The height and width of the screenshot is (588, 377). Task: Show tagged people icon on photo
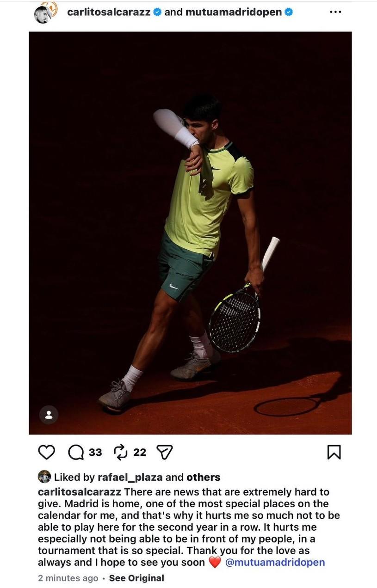pyautogui.click(x=49, y=415)
